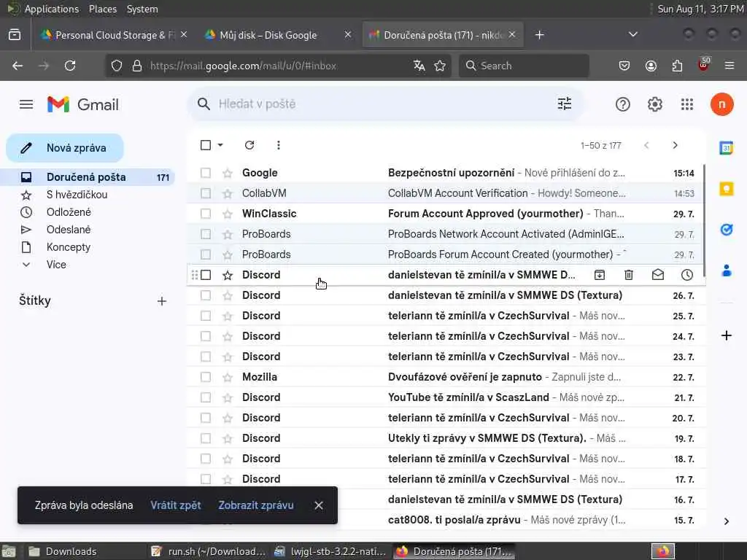Delete the hovered Discord message

pos(629,275)
